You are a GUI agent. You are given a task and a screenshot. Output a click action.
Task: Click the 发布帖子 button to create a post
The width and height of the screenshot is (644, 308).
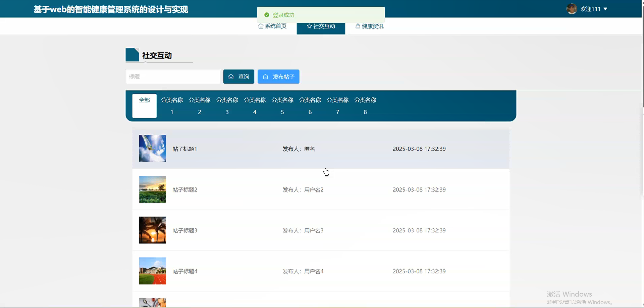point(278,77)
